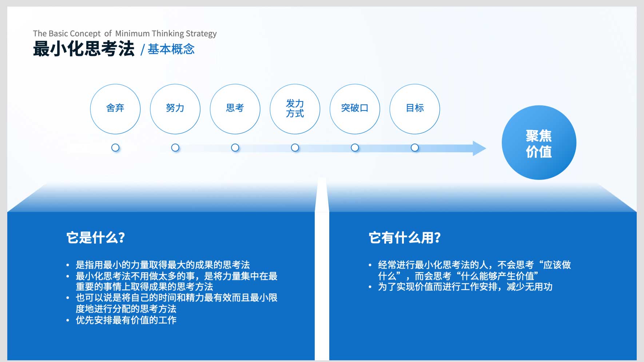Select bullet starting 也可以说是将自己的时间和精力
644x362 pixels.
point(176,303)
